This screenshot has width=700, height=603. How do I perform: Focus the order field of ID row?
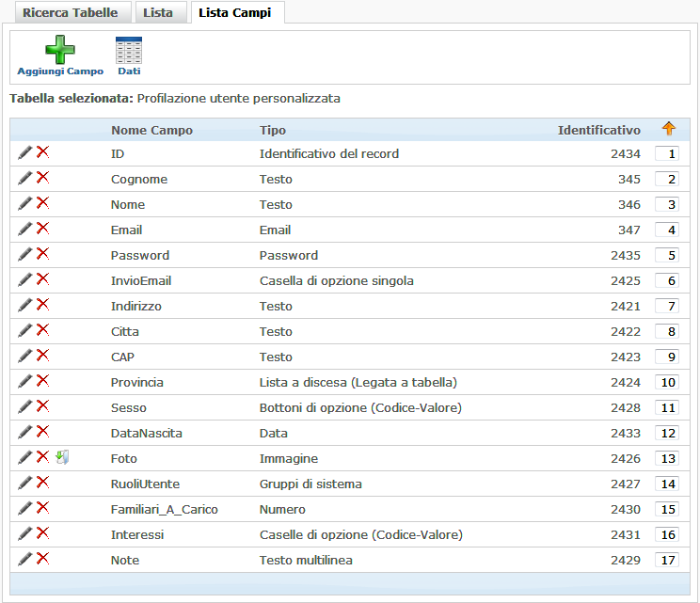667,154
